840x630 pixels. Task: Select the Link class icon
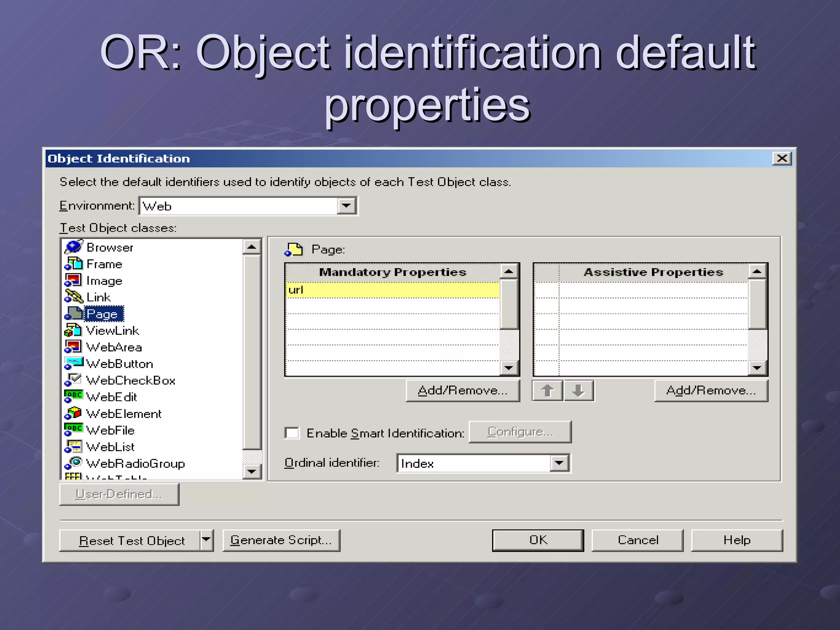(x=74, y=297)
